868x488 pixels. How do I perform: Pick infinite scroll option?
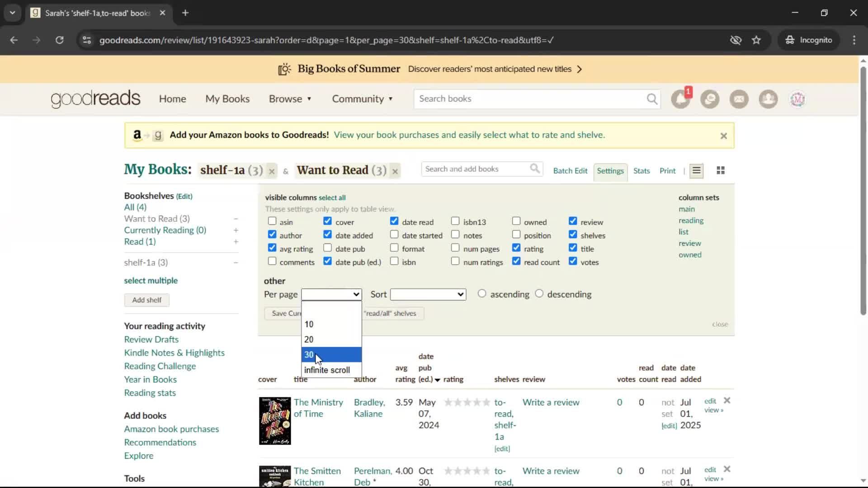tap(331, 370)
